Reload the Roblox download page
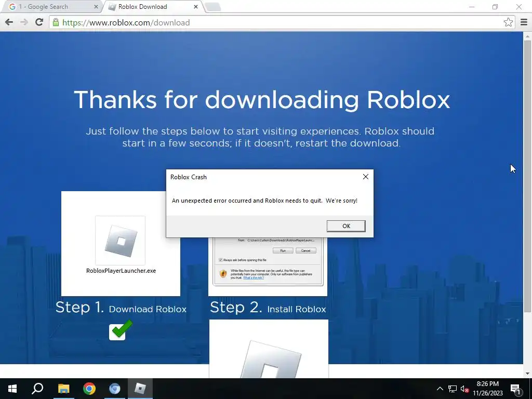The width and height of the screenshot is (532, 399). point(39,22)
